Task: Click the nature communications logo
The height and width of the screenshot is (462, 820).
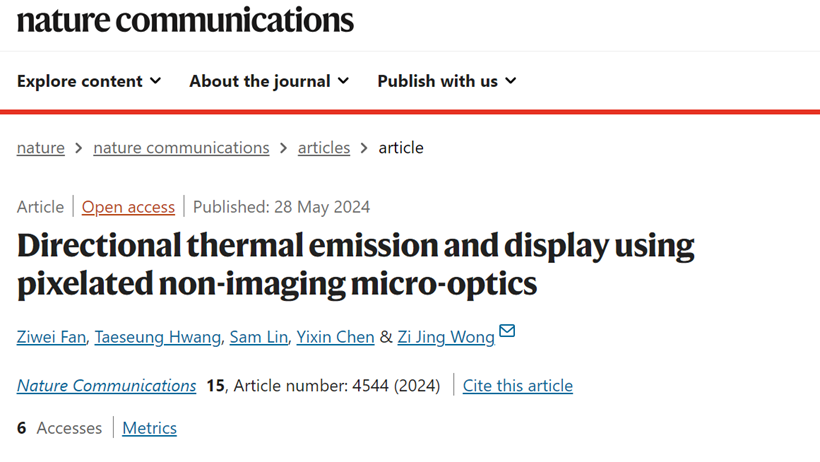Action: 185,19
